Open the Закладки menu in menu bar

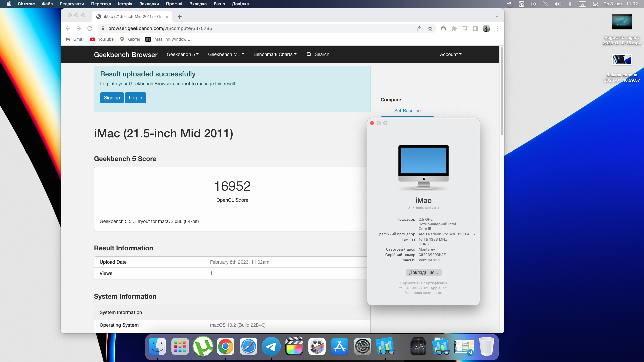point(149,4)
